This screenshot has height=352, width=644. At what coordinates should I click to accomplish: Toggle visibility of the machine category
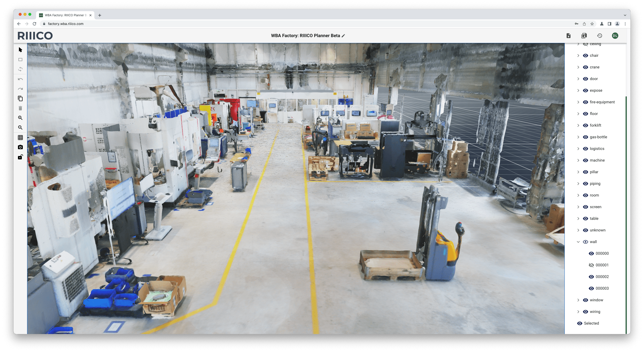pos(585,160)
